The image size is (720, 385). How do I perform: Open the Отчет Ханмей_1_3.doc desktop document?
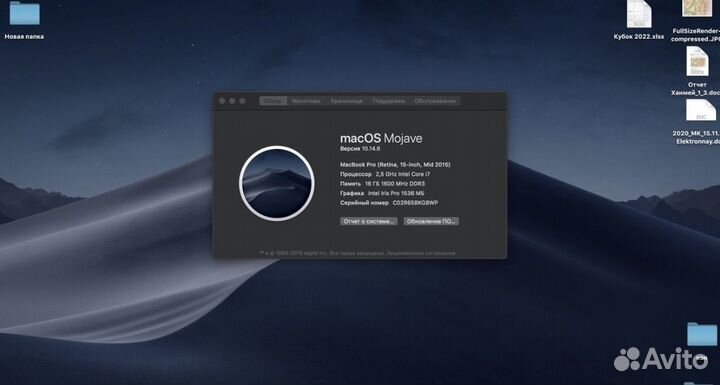[698, 62]
